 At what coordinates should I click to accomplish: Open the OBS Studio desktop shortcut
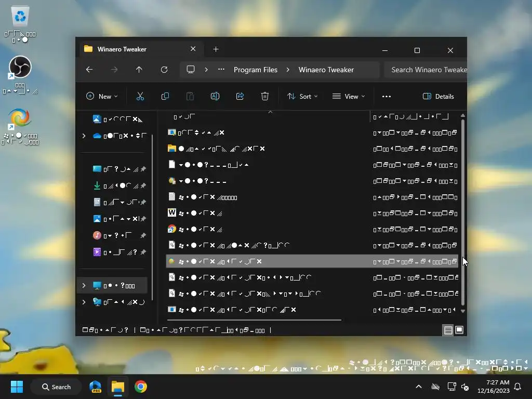point(20,75)
